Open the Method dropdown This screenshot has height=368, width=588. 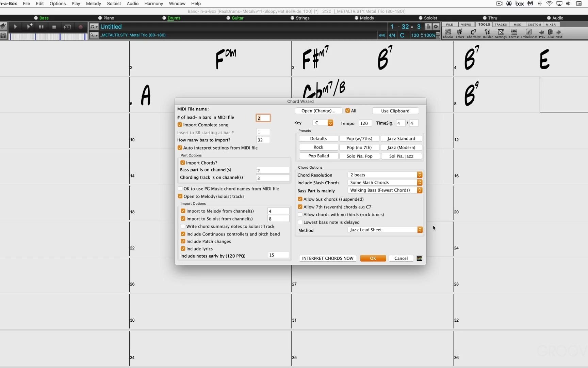click(x=385, y=230)
